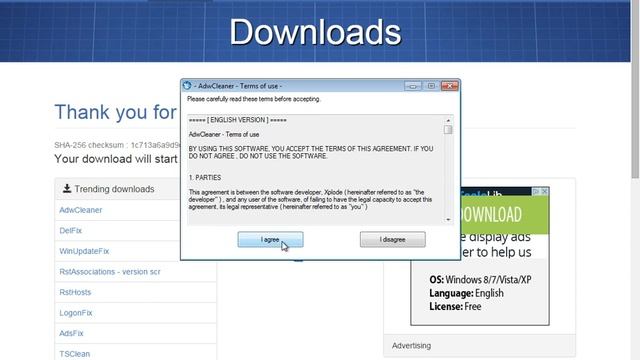The width and height of the screenshot is (640, 360).
Task: Close the AdwCleaner Terms of use dialog
Action: tap(450, 86)
